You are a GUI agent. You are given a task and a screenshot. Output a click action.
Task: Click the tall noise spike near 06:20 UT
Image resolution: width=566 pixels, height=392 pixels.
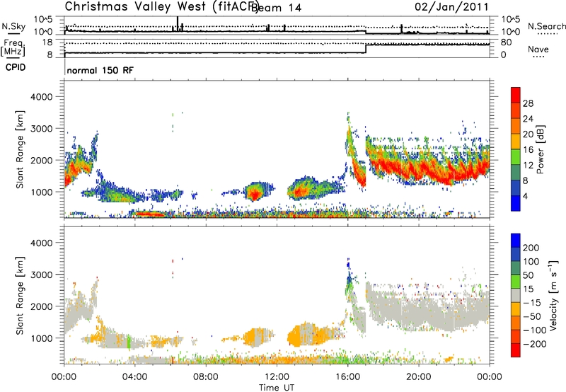click(x=178, y=23)
